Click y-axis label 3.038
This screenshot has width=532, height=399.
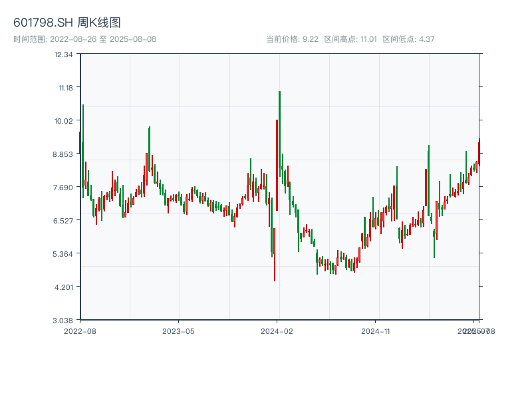[x=63, y=321]
